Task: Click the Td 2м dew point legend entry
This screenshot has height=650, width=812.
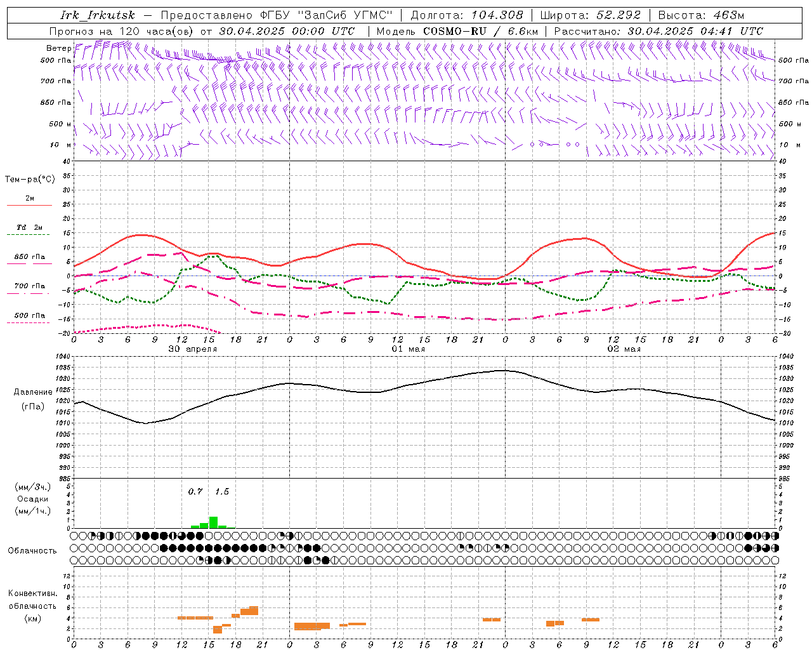Action: [x=29, y=227]
